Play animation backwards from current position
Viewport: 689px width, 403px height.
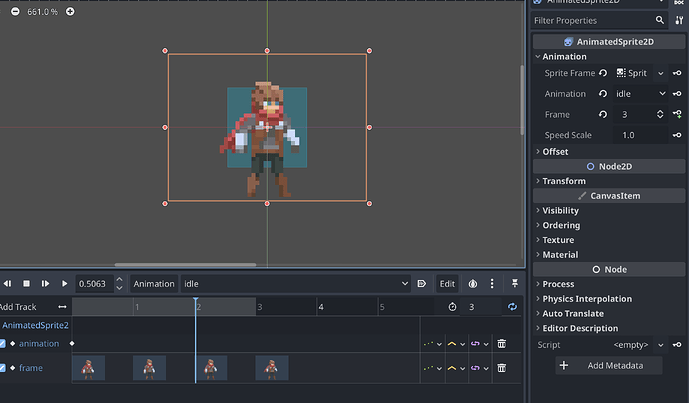[x=7, y=283]
